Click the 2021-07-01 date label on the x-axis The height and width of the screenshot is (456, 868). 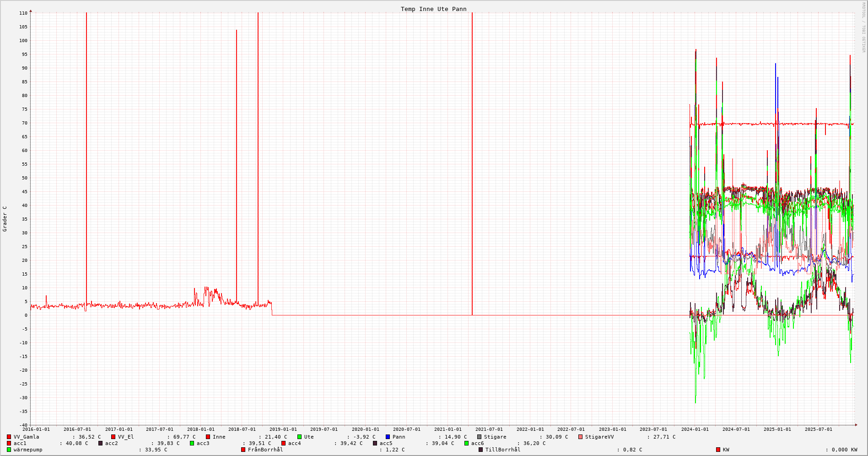tap(489, 429)
